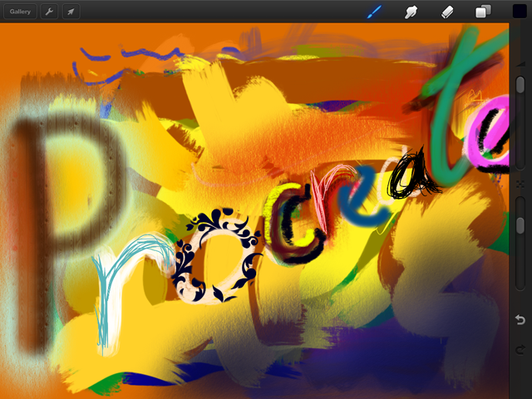Select the Smudge finger tool
Image resolution: width=532 pixels, height=399 pixels.
tap(411, 12)
